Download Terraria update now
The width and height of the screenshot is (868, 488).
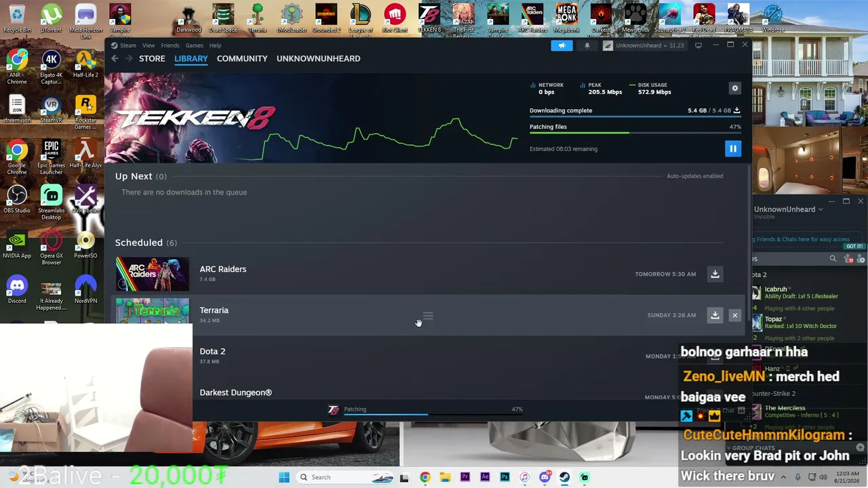(715, 315)
